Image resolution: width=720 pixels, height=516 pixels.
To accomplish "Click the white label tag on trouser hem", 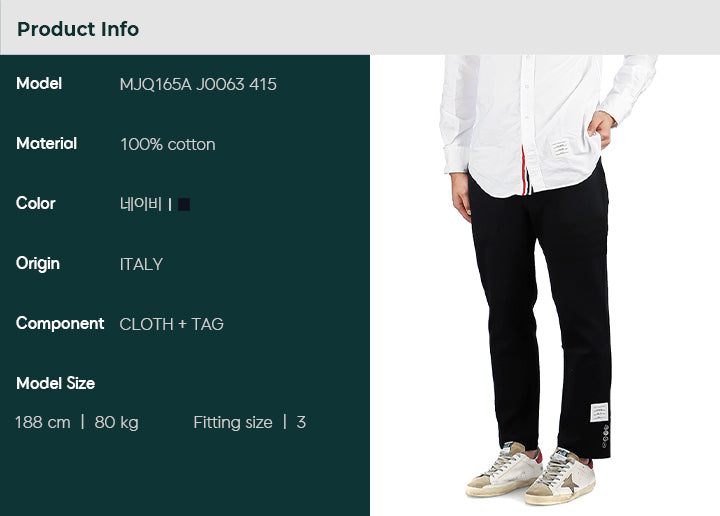I will pyautogui.click(x=599, y=412).
